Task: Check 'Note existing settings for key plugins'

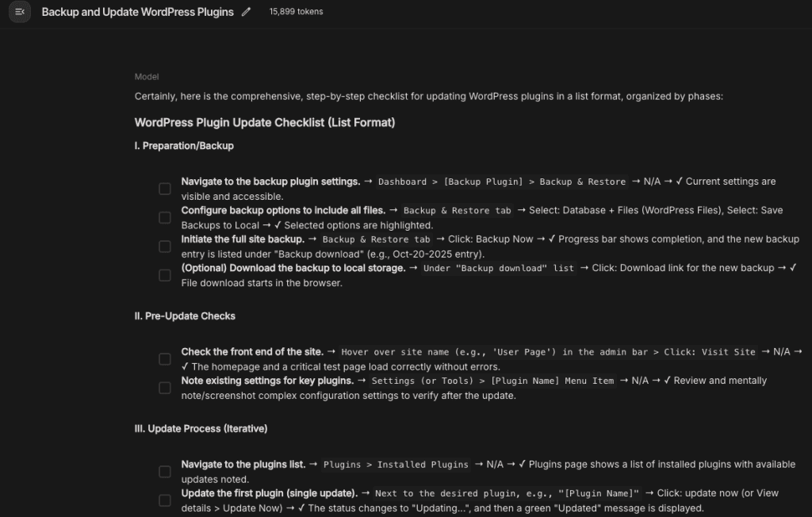Action: pos(165,388)
